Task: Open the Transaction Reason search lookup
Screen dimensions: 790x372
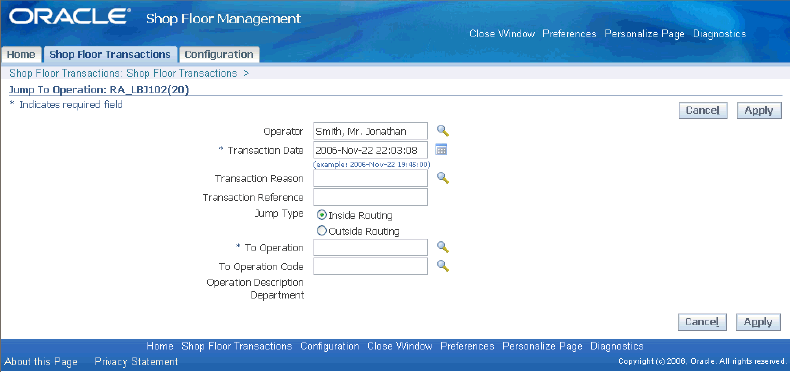Action: pyautogui.click(x=443, y=177)
